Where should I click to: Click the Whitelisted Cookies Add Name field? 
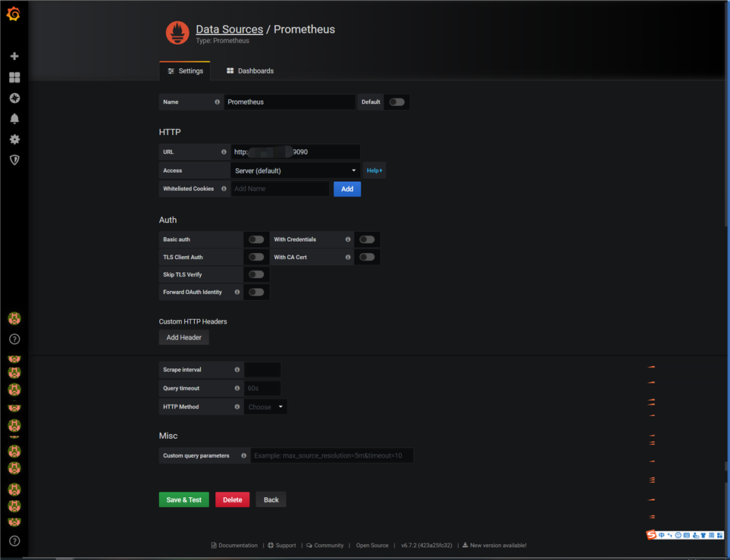pos(280,189)
